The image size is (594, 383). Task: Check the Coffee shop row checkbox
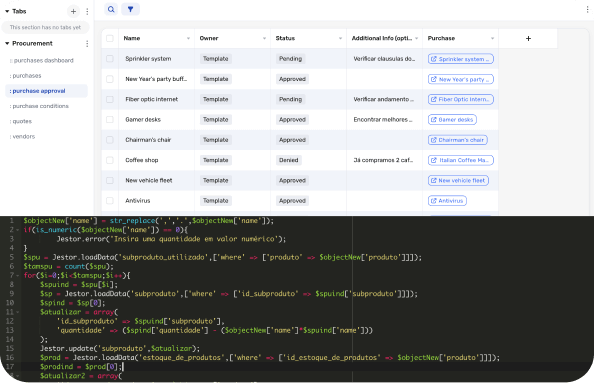[110, 160]
